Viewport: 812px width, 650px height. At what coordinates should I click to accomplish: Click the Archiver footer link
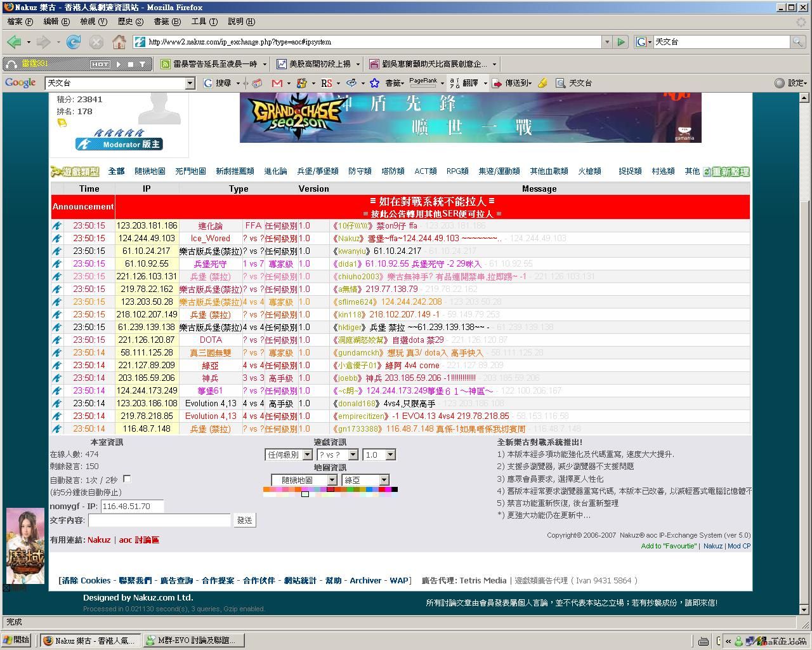click(x=365, y=580)
